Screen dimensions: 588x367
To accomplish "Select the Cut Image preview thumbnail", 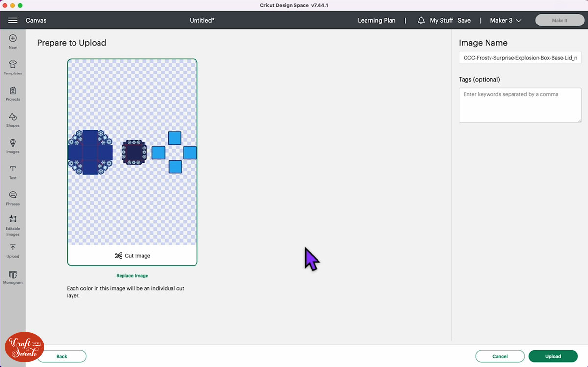I will tap(132, 162).
